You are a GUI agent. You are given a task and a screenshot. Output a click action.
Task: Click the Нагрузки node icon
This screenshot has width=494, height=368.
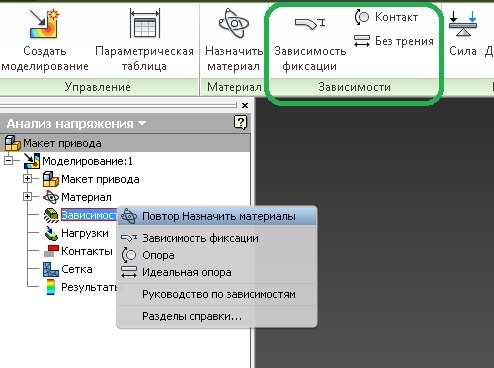(51, 233)
